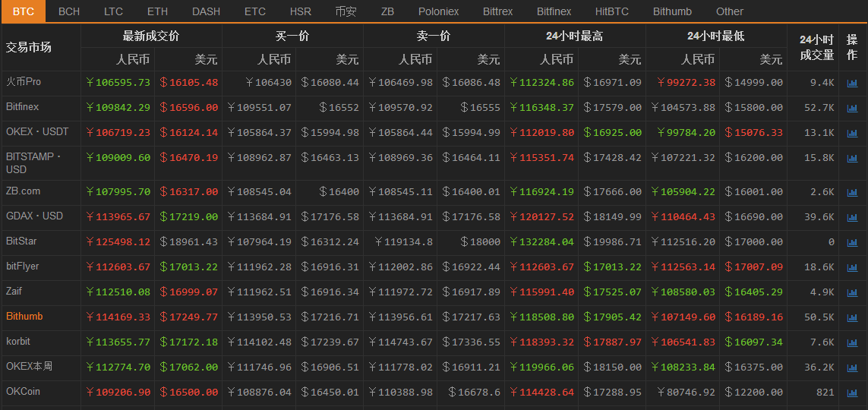Click the BITSTAMP·USD market name
Viewport: 868px width, 410px height.
click(x=33, y=163)
